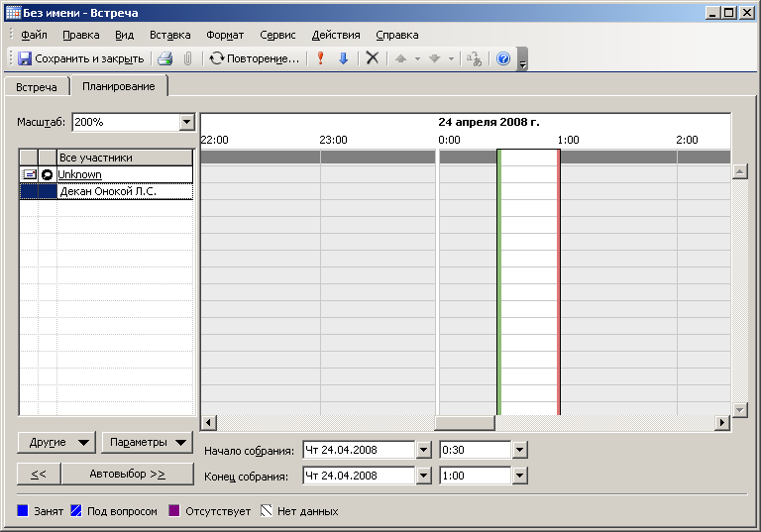Open the Правка menu

(x=81, y=35)
